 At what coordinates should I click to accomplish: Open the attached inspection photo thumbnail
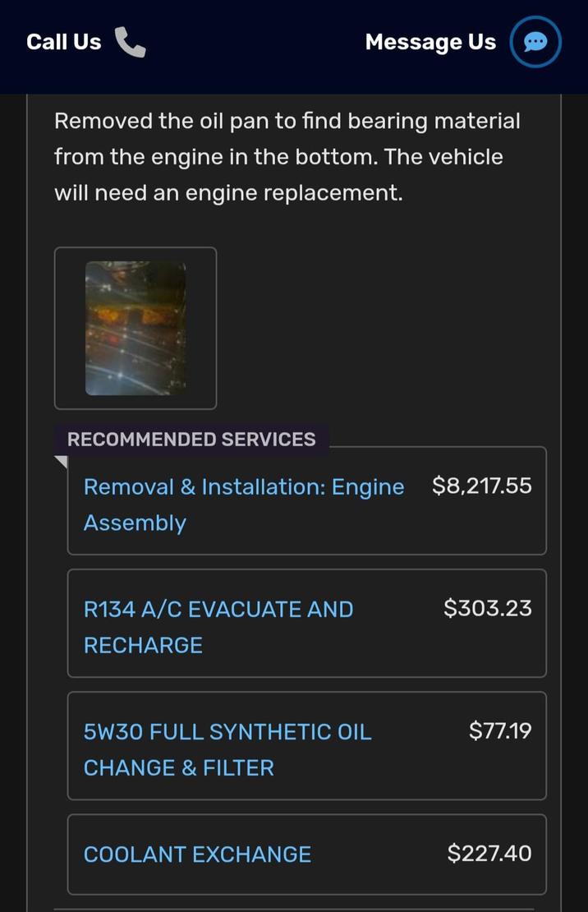tap(135, 327)
